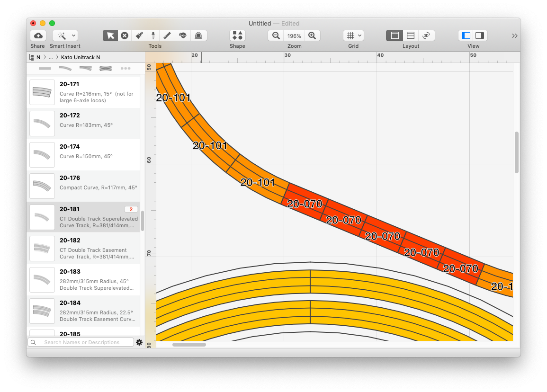547x392 pixels.
Task: Expand the toolbar overflow chevrons
Action: (515, 36)
